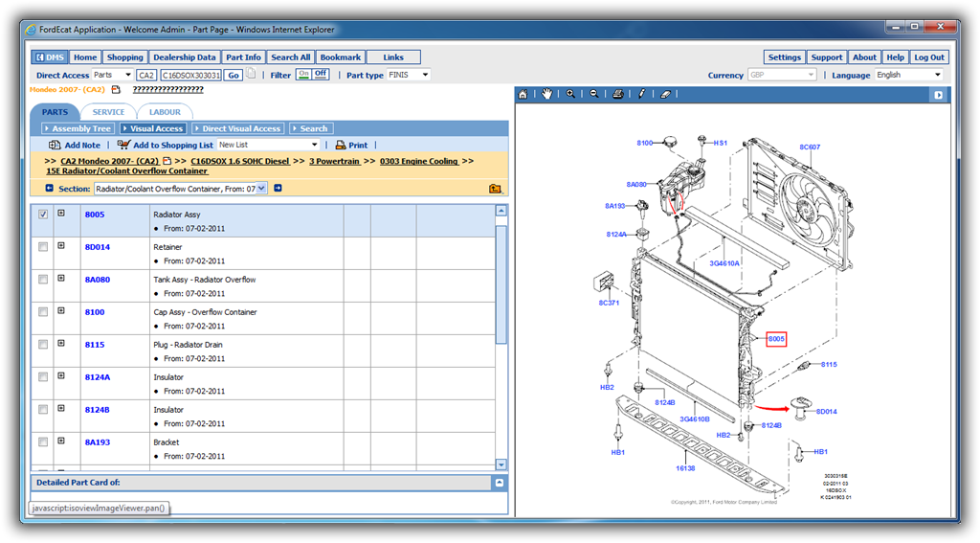Click the C16DSOX303031 input field
This screenshot has height=543, width=980.
[x=191, y=75]
